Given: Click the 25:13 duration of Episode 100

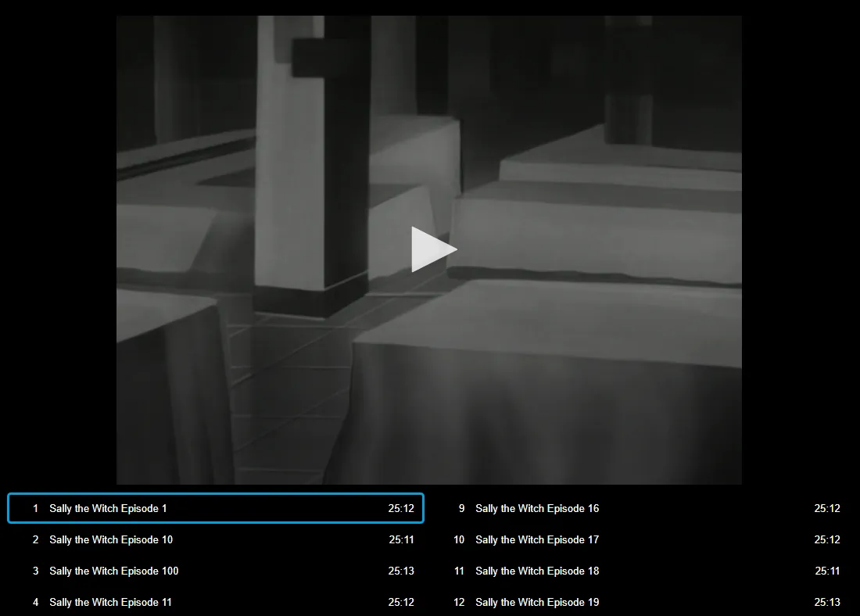Looking at the screenshot, I should pos(401,571).
